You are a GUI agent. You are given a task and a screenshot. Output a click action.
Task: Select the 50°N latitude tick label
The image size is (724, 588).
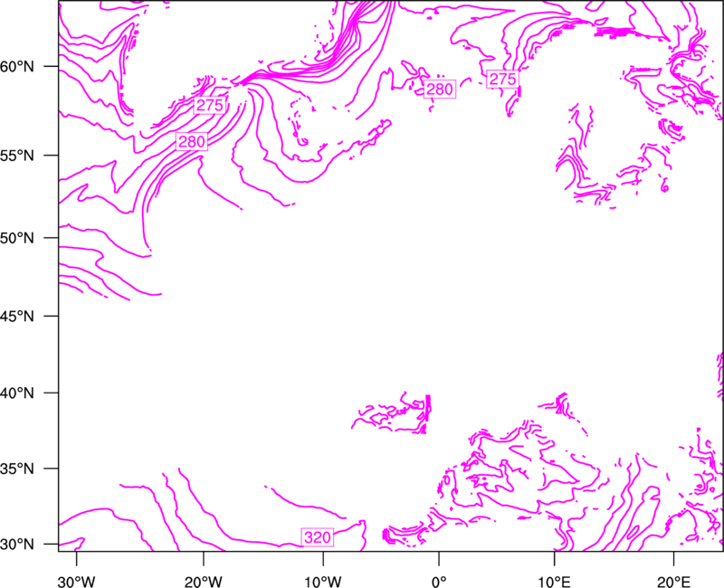click(x=17, y=239)
